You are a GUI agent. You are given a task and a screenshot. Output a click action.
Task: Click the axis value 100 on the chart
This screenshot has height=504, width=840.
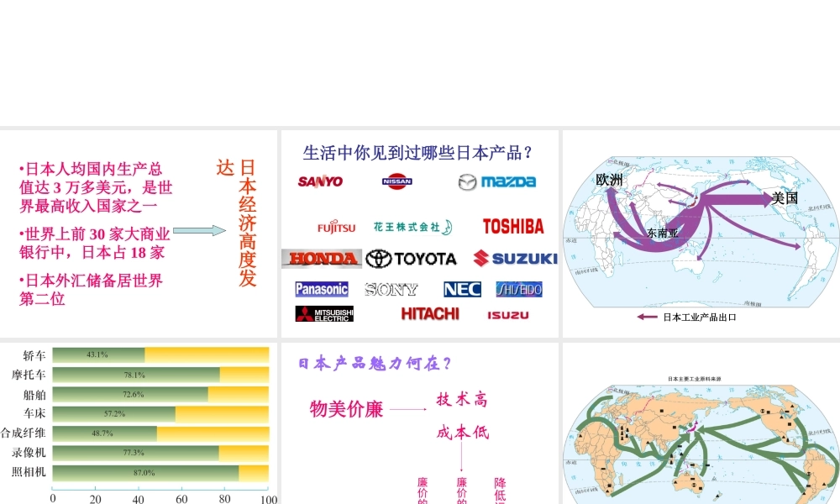269,499
